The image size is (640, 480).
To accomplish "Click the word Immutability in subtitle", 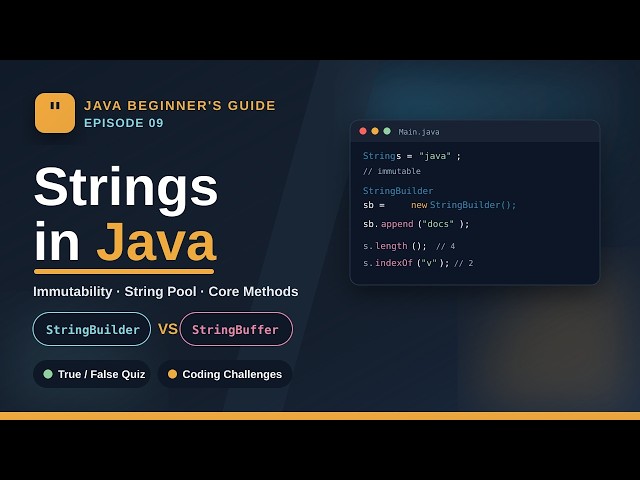I will click(73, 291).
